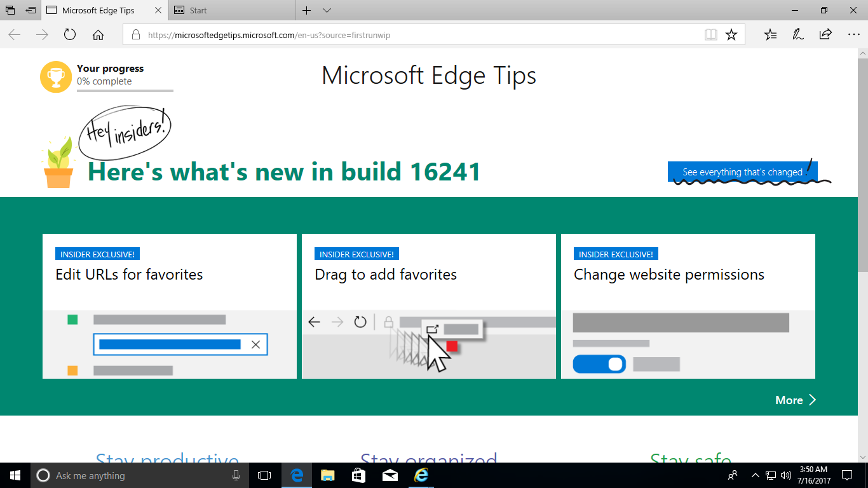The image size is (868, 488).
Task: Add the page to favorites with the star icon
Action: [731, 35]
